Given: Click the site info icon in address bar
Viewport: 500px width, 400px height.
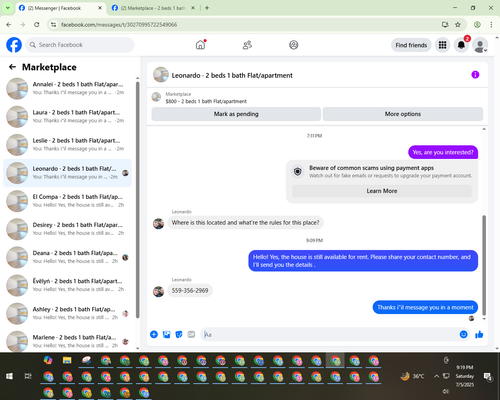Looking at the screenshot, I should pyautogui.click(x=53, y=25).
